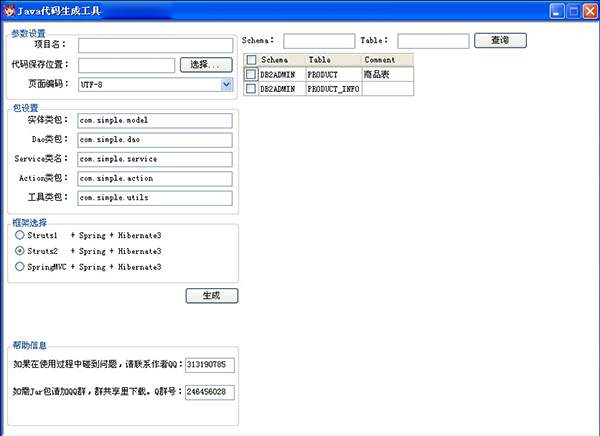The height and width of the screenshot is (436, 600).
Task: Click the Dao类包 field com.simple.dao
Action: click(x=155, y=140)
